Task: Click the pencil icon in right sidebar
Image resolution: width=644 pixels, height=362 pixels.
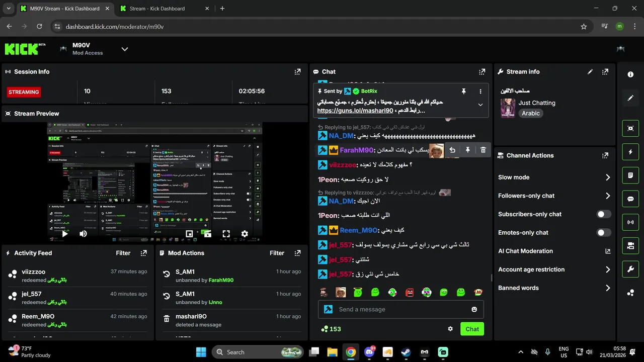Action: [630, 98]
